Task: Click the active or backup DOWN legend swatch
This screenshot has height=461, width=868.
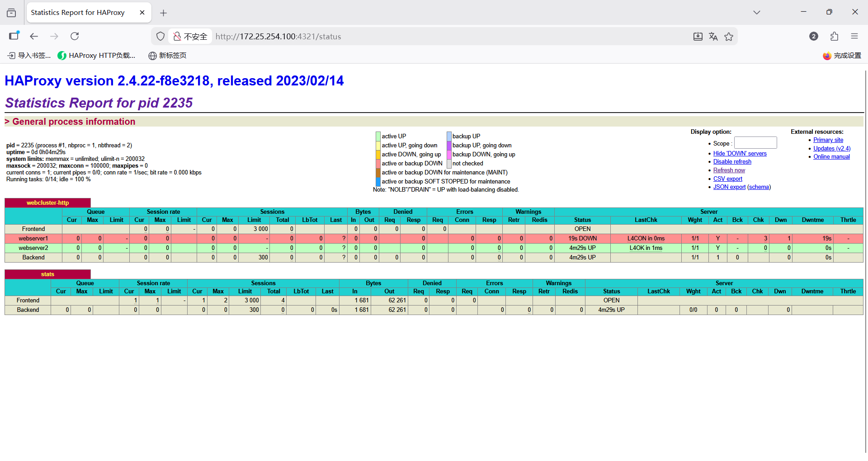Action: [378, 163]
